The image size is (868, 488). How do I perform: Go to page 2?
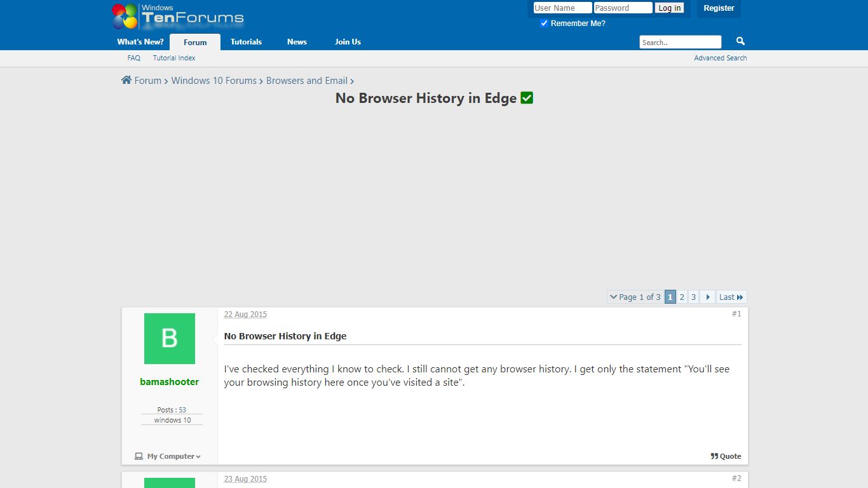pos(682,297)
